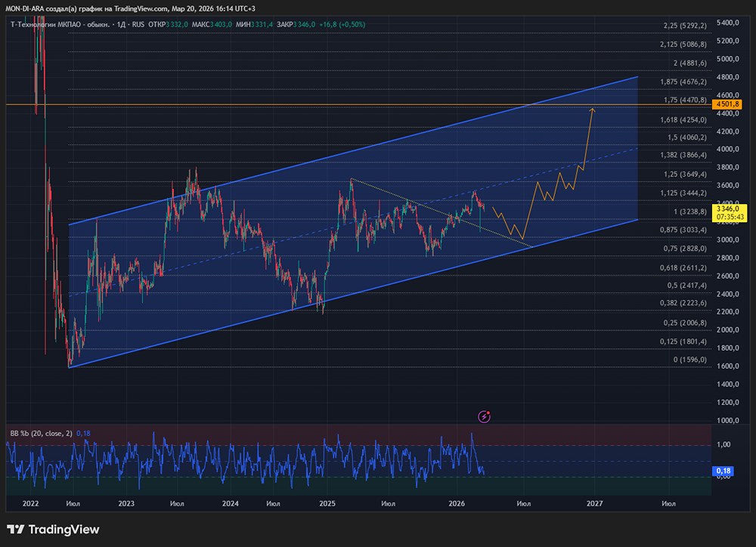This screenshot has width=756, height=547.
Task: Click the МАКС 3403,0 high value
Action: [212, 25]
